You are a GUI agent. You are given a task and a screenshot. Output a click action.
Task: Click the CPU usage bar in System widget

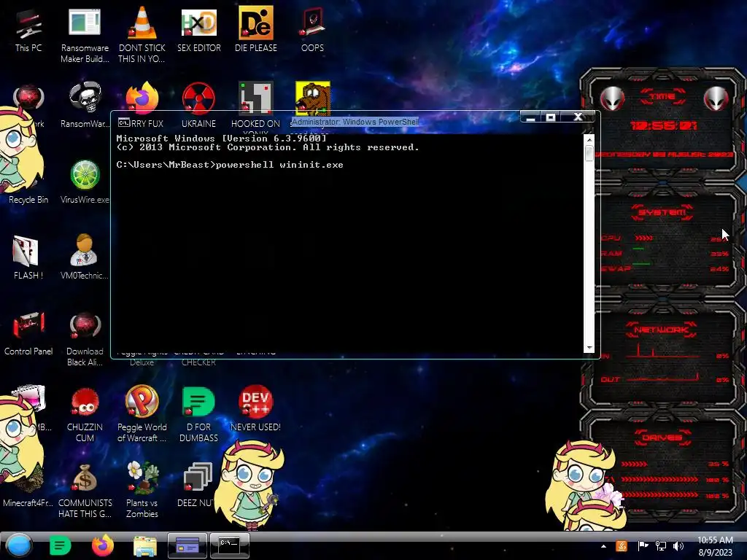point(643,238)
